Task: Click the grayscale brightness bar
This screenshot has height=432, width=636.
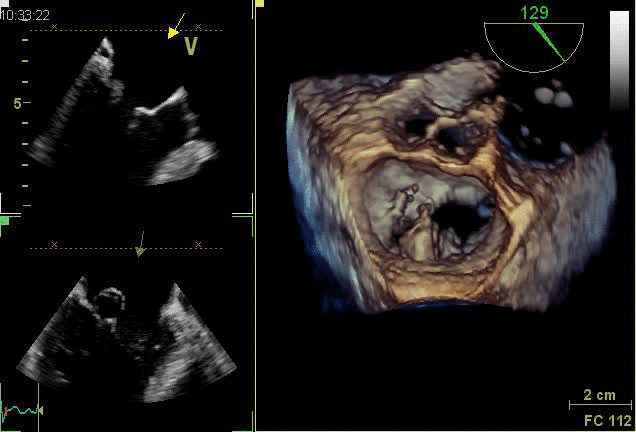Action: [619, 61]
